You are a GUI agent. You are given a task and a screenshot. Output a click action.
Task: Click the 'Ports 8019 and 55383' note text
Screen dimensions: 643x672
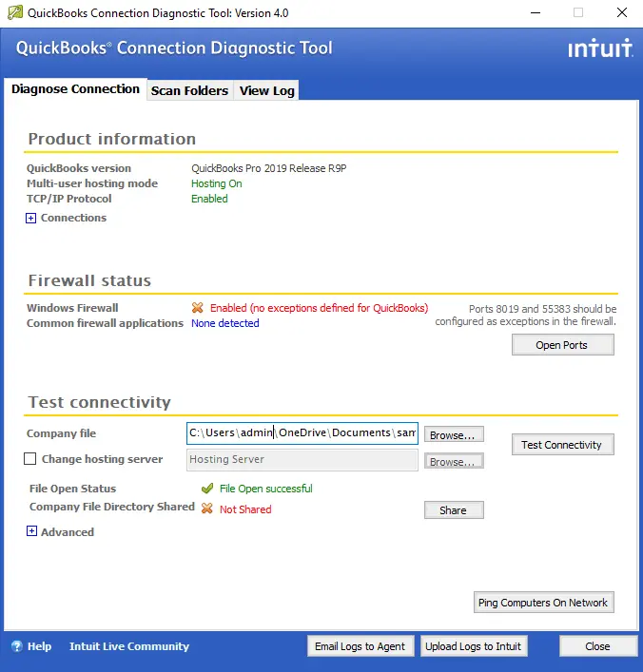point(526,315)
